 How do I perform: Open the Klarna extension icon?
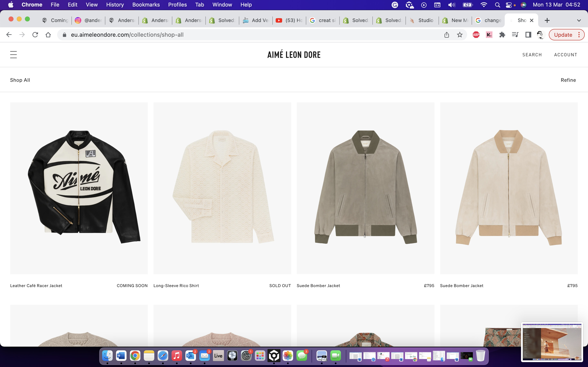click(x=489, y=35)
